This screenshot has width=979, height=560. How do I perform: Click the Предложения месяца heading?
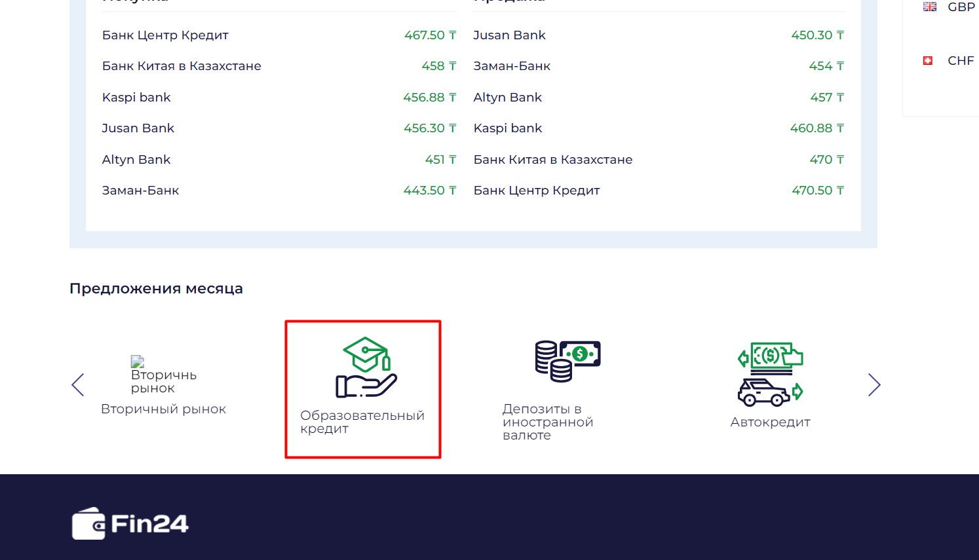click(156, 289)
